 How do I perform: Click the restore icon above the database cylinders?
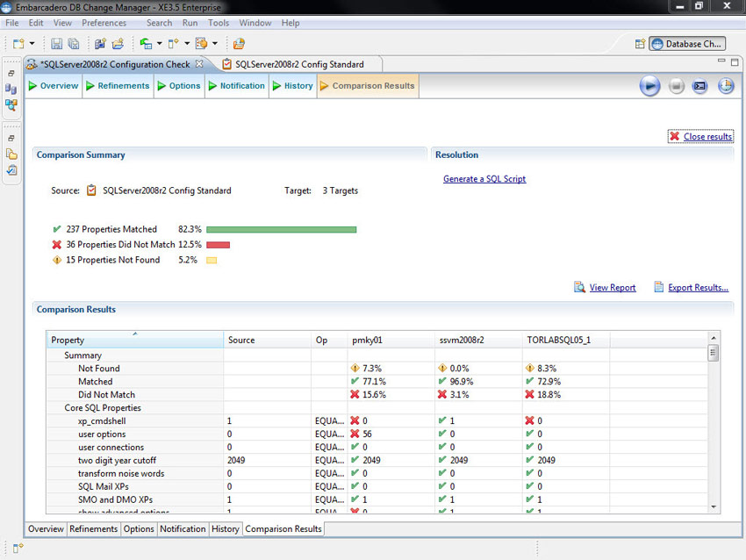point(11,73)
